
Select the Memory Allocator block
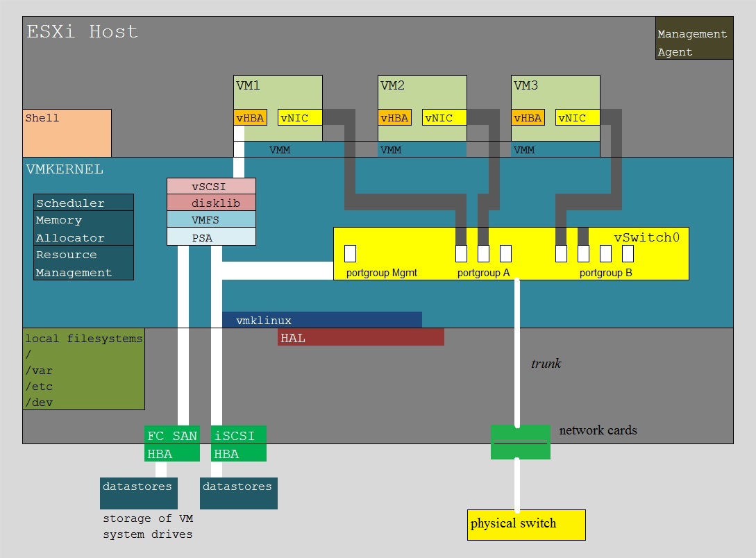pyautogui.click(x=83, y=228)
